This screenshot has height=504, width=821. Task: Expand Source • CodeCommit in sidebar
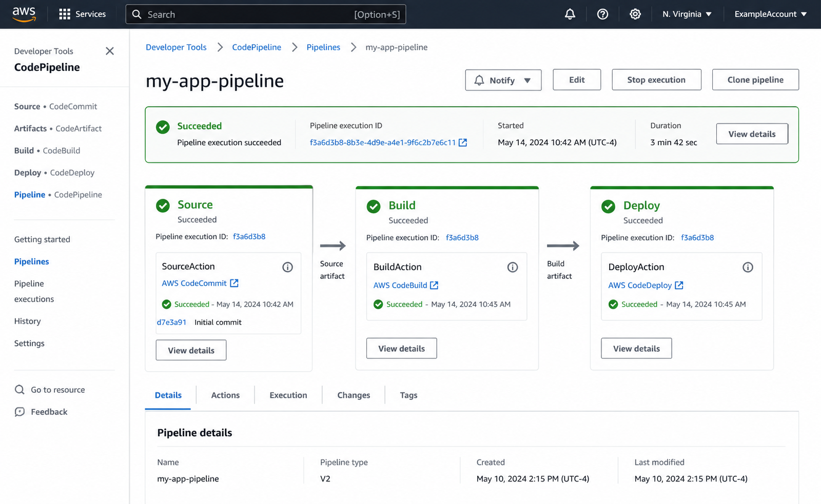(55, 107)
